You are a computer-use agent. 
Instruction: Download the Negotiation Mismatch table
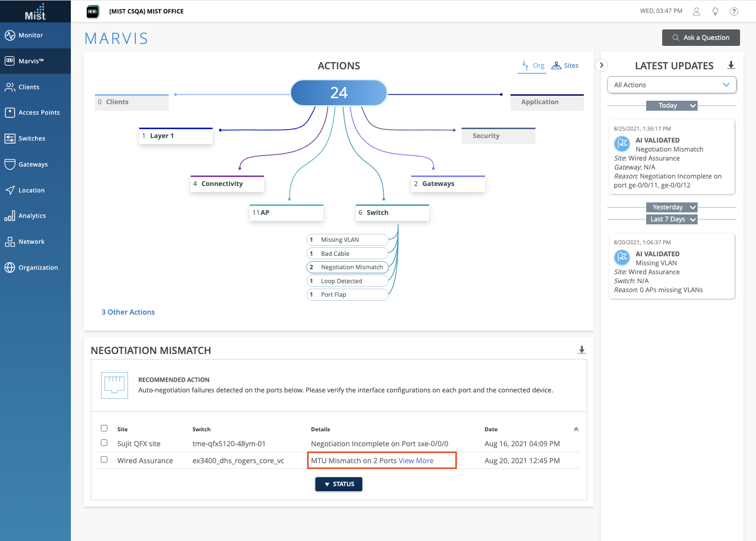pos(582,350)
